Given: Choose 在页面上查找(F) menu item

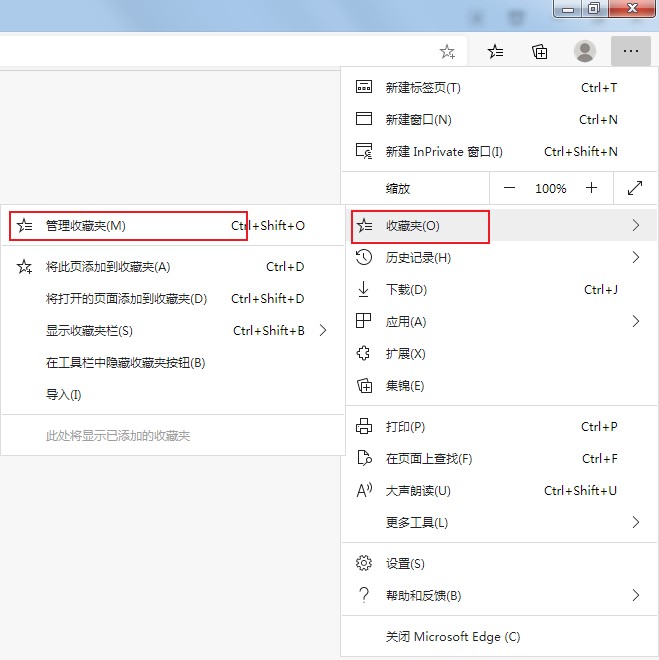Looking at the screenshot, I should click(x=499, y=458).
